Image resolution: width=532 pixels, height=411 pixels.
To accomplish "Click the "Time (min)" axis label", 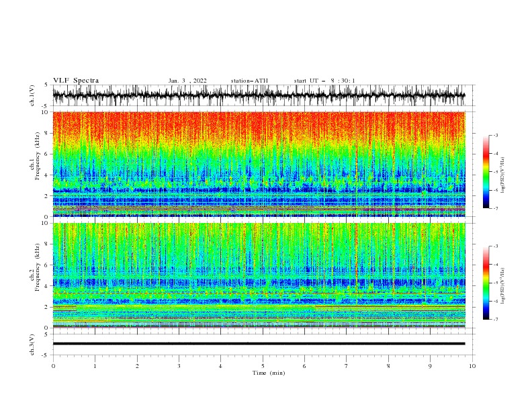I will [269, 373].
